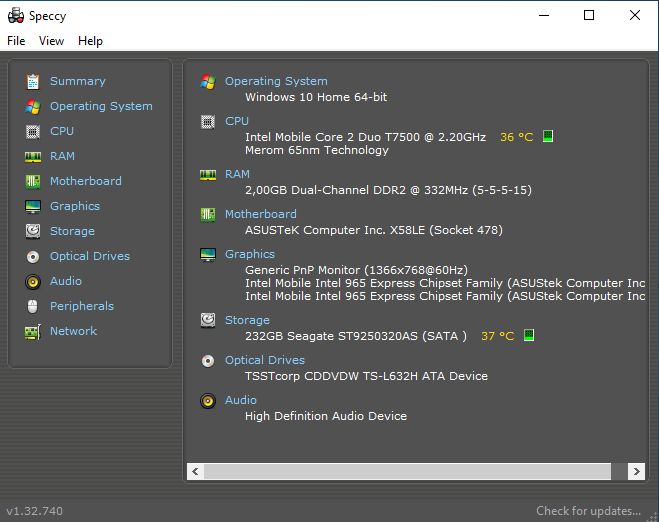This screenshot has width=659, height=522.
Task: Show the Motherboard sidebar section
Action: [86, 181]
